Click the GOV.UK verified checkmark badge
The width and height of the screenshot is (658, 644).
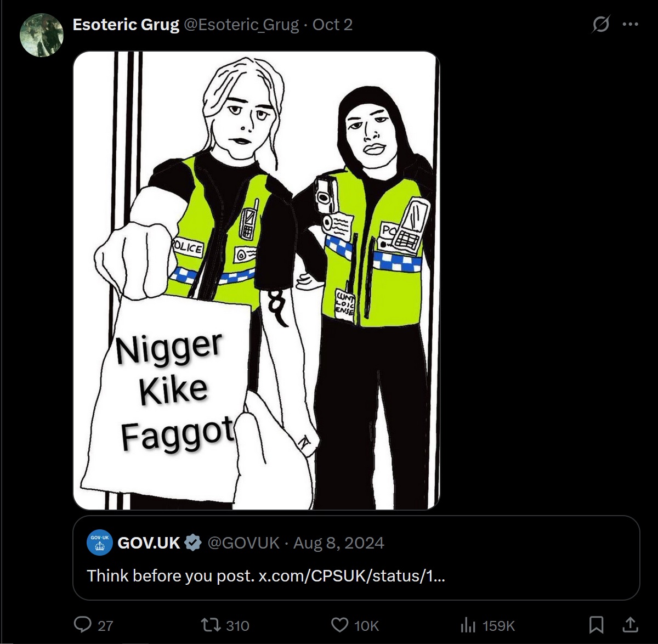pos(192,543)
